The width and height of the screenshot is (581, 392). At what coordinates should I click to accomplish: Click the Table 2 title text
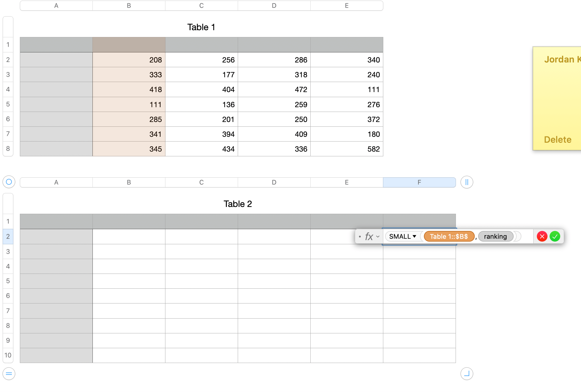pos(237,204)
